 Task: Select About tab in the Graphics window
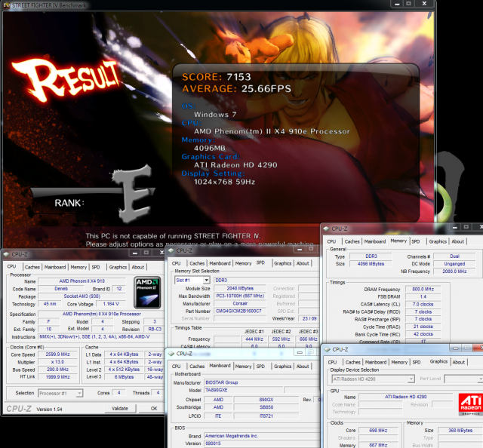(459, 362)
